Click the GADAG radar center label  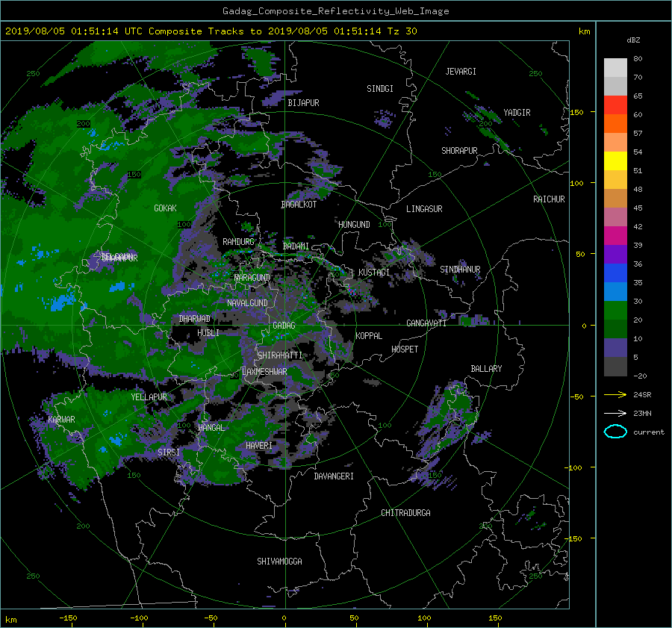coord(284,326)
